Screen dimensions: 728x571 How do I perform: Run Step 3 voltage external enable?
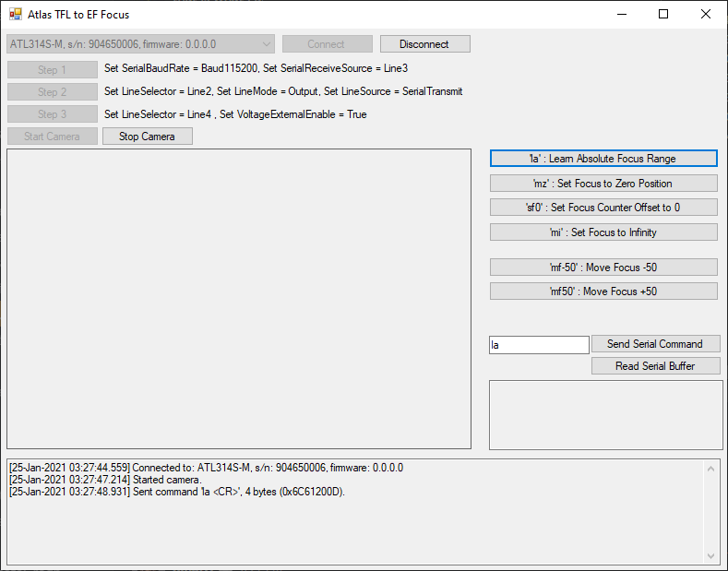[53, 114]
